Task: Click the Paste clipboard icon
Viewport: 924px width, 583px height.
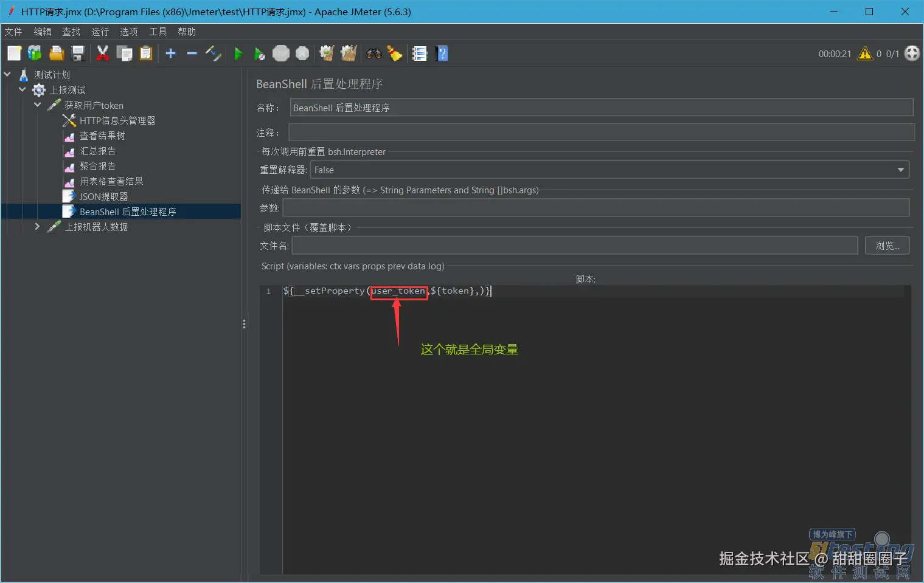Action: click(x=146, y=53)
